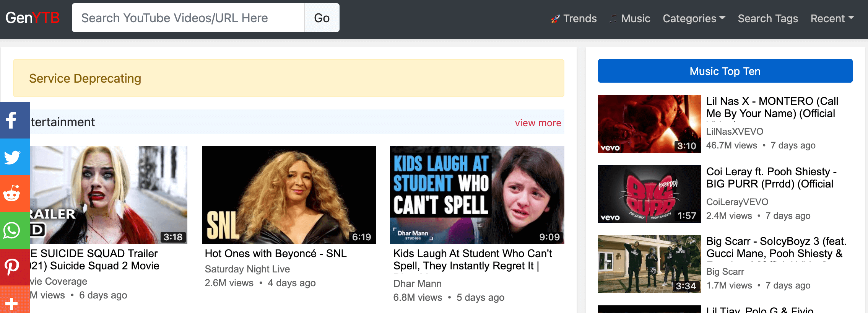Expand the Recent dropdown menu

(832, 18)
